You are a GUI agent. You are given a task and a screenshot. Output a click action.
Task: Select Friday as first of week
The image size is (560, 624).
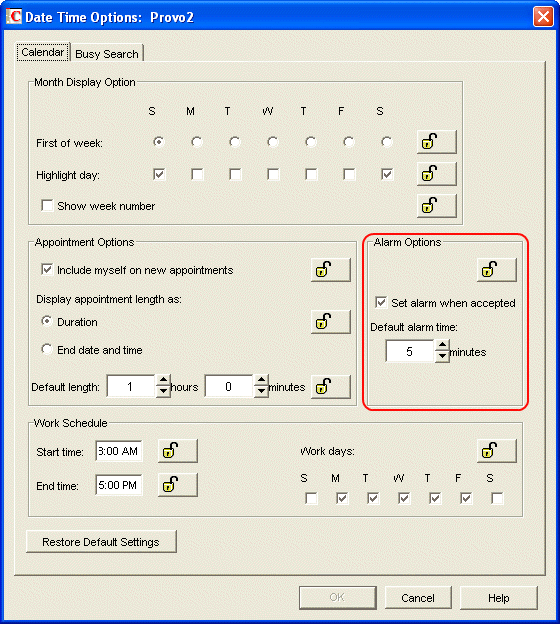pyautogui.click(x=349, y=142)
